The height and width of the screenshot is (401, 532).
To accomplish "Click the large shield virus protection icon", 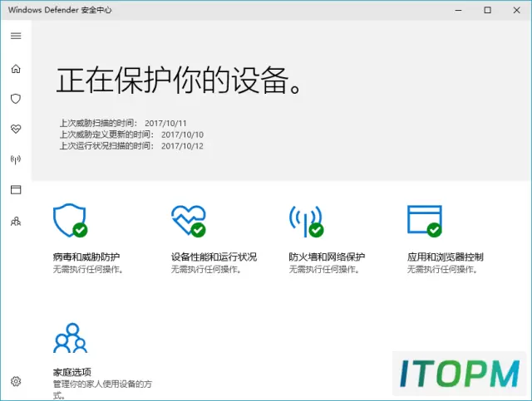I will pos(70,220).
